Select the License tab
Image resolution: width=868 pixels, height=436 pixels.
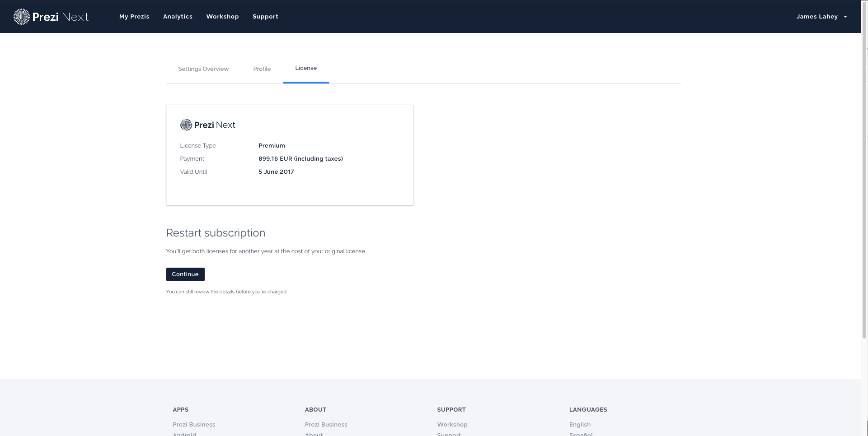pos(306,68)
